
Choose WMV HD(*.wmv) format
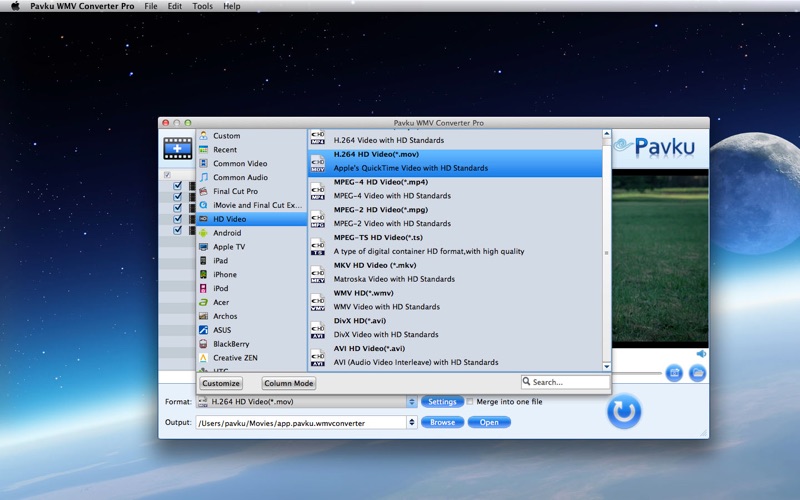(x=455, y=302)
